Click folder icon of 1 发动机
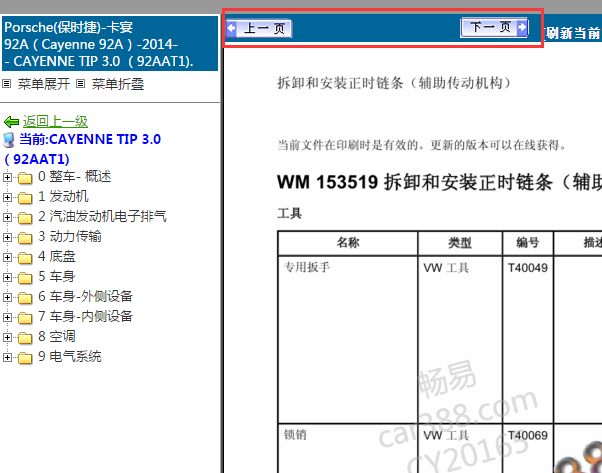602x473 pixels. (x=25, y=198)
